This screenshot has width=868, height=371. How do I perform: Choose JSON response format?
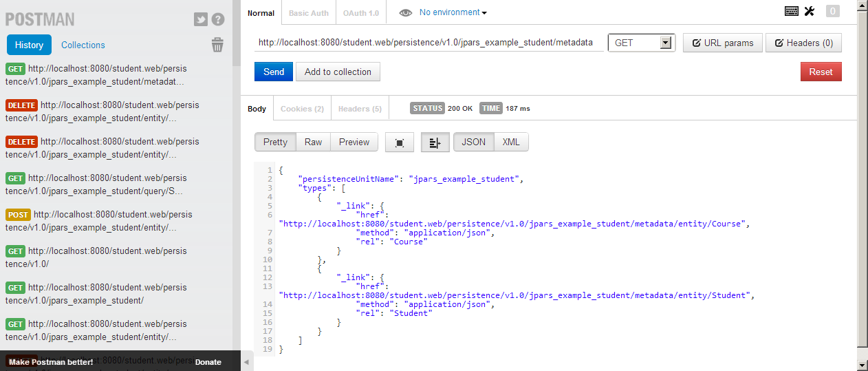point(473,142)
